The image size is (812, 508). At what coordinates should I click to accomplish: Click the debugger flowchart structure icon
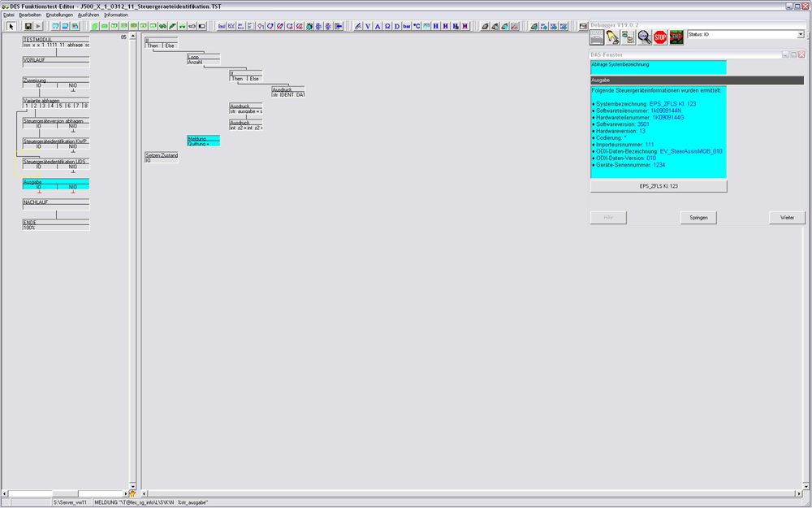point(628,37)
